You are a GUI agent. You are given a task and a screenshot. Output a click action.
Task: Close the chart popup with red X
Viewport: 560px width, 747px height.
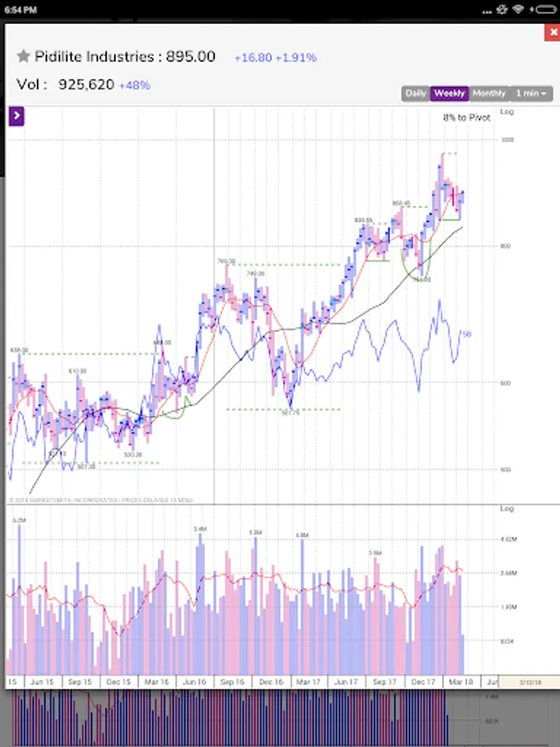[553, 32]
